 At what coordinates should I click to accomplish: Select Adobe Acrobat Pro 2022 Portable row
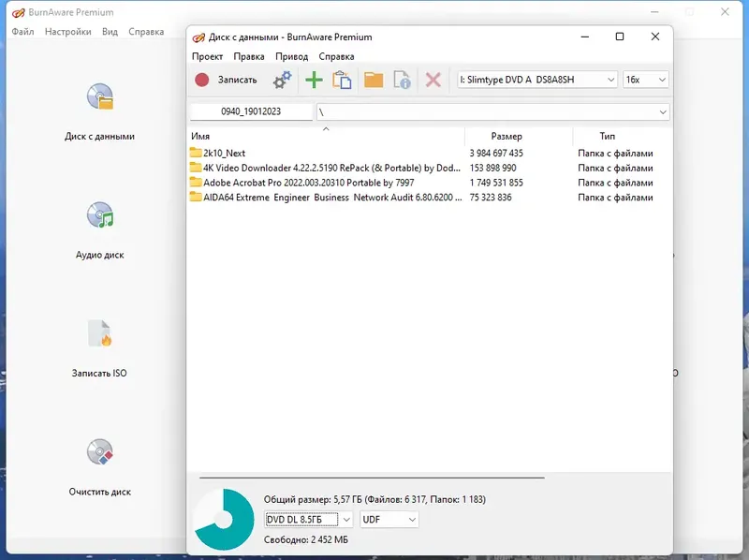click(x=430, y=183)
